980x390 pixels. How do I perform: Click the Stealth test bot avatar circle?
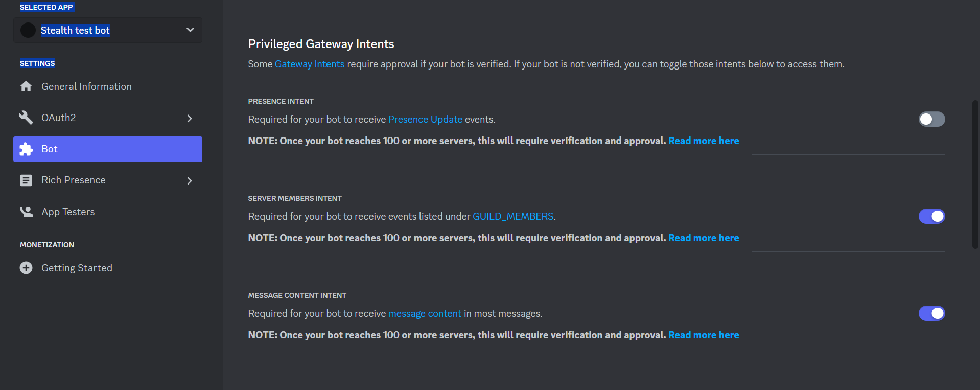tap(28, 30)
